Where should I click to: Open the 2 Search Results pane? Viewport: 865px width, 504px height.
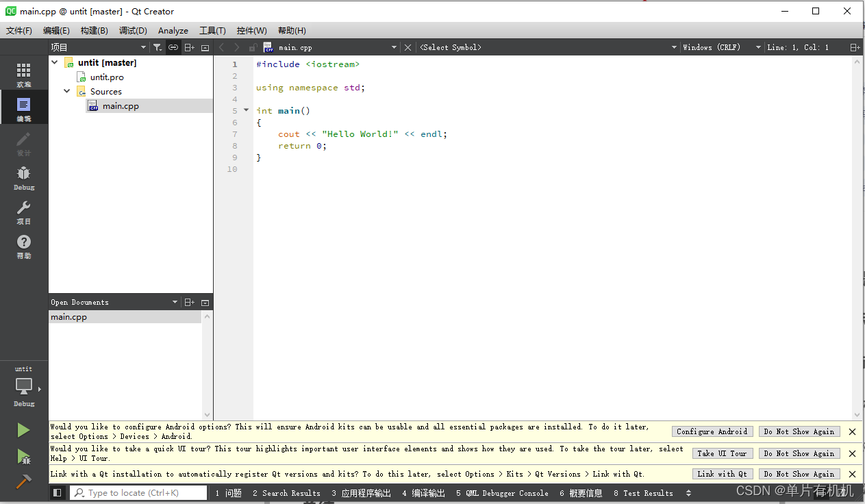pyautogui.click(x=286, y=493)
